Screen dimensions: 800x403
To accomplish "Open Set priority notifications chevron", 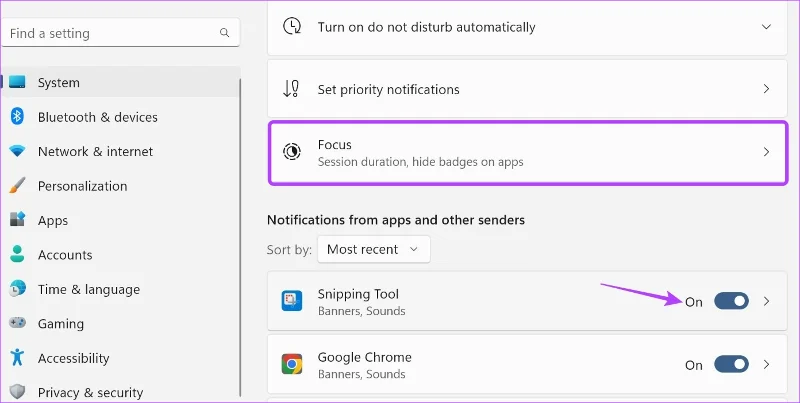I will click(766, 89).
